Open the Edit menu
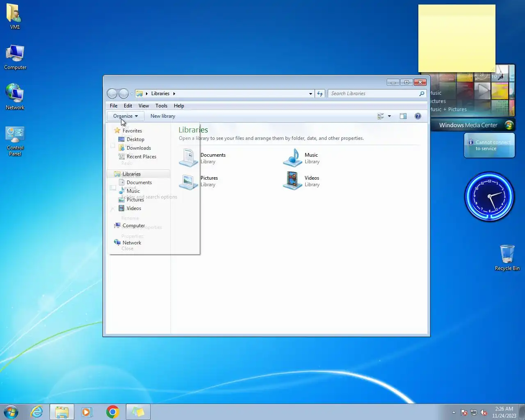 click(128, 106)
